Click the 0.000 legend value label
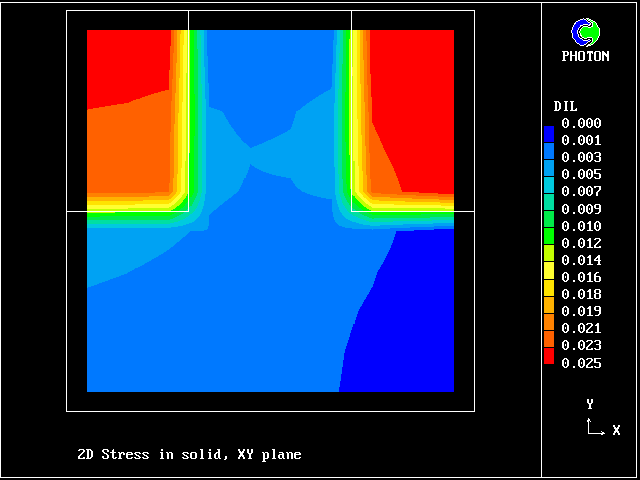Screen dimensions: 640x480 click(x=581, y=124)
